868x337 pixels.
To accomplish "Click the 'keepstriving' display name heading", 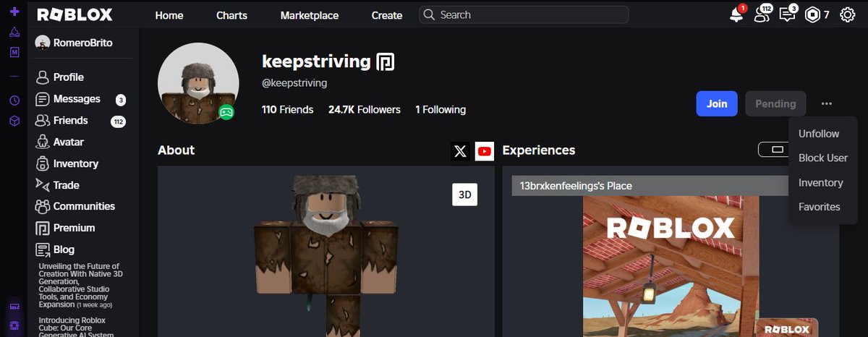I will 316,61.
